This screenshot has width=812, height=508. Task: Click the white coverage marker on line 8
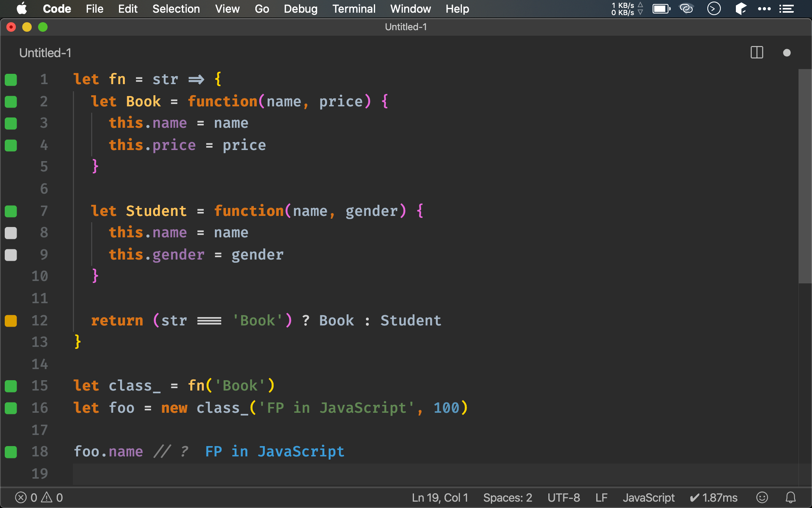11,233
